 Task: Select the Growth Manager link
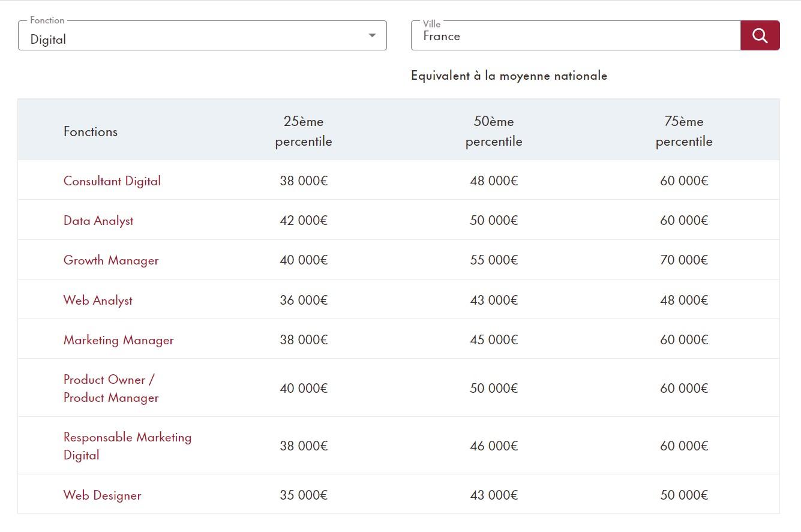pos(111,260)
